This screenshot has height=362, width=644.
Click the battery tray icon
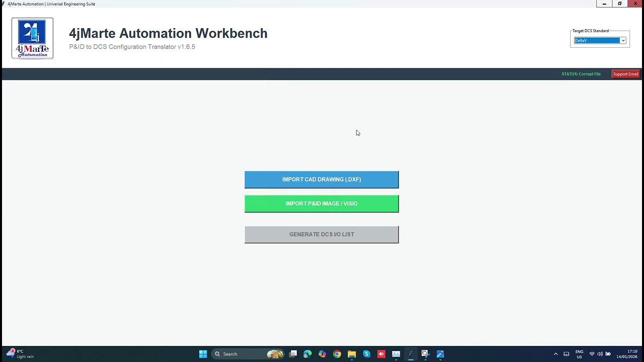(x=608, y=354)
